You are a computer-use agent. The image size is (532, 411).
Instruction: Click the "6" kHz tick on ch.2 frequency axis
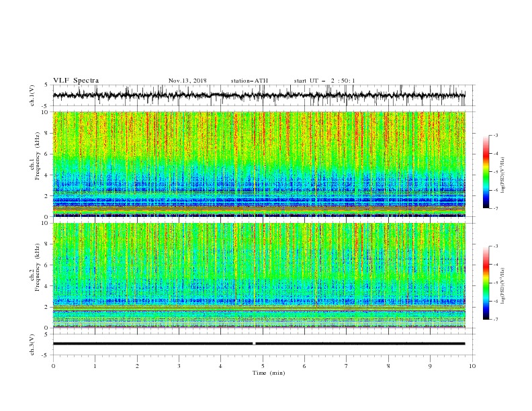tap(46, 265)
